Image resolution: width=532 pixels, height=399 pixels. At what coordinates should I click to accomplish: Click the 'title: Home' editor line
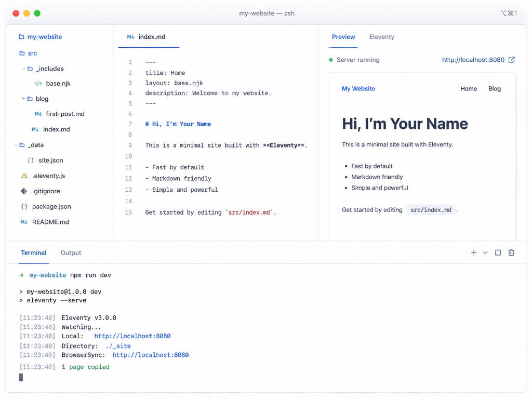pyautogui.click(x=165, y=73)
